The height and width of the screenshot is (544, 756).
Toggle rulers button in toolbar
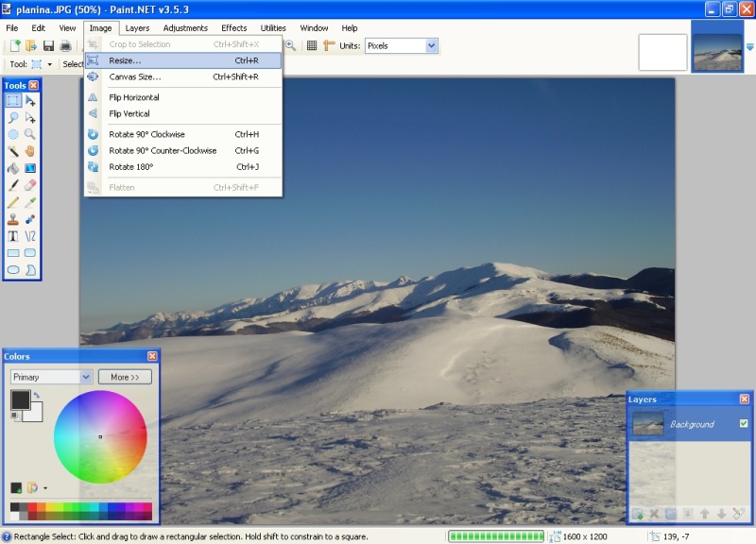(329, 45)
